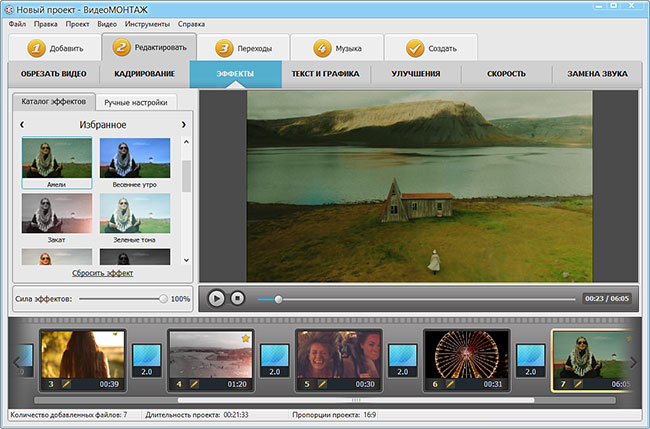Go to step 3 Переходы
The image size is (650, 429).
tap(243, 48)
